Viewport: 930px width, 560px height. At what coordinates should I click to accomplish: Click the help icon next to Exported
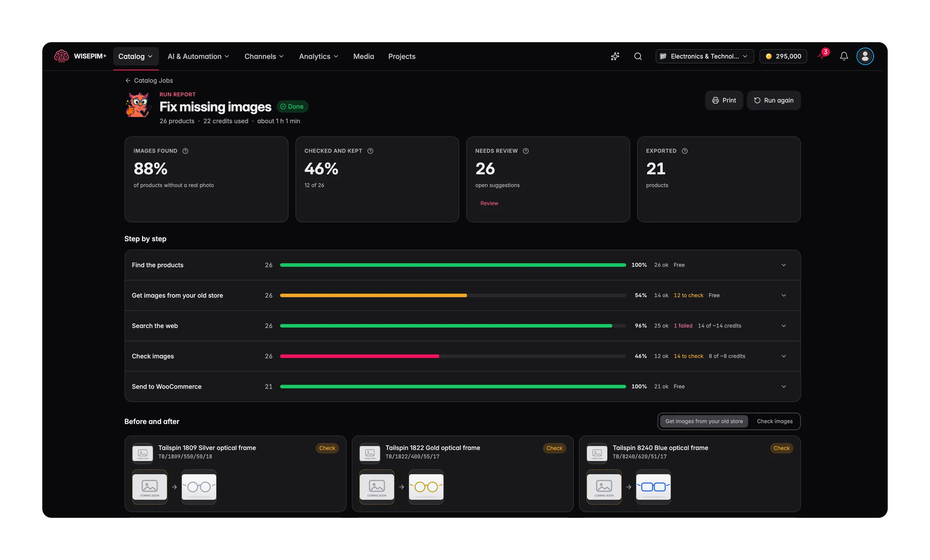pyautogui.click(x=685, y=151)
